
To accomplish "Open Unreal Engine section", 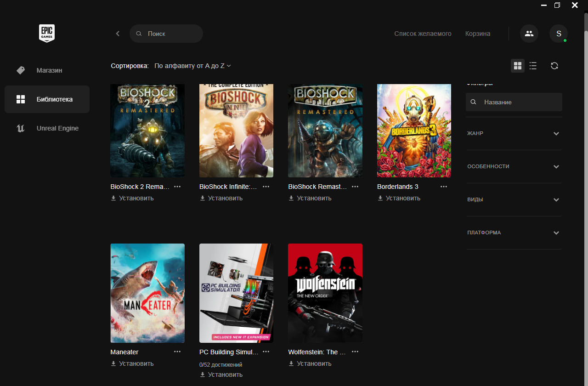I will pos(47,128).
